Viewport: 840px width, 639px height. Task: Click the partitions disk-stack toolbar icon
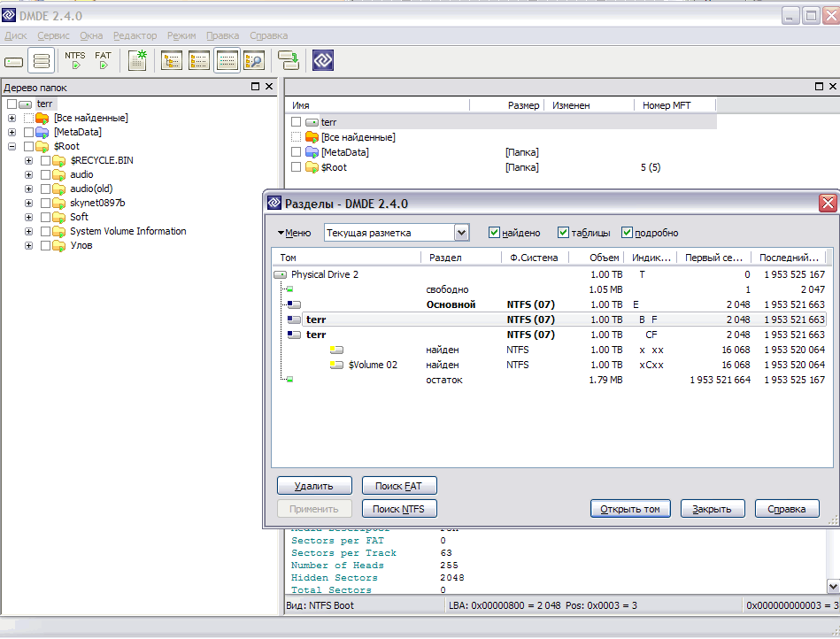(42, 60)
